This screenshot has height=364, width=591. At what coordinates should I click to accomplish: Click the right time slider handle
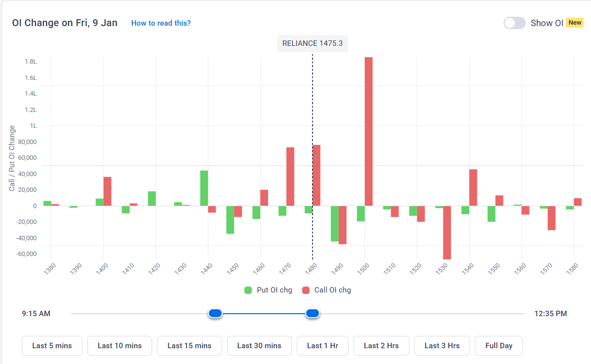313,314
